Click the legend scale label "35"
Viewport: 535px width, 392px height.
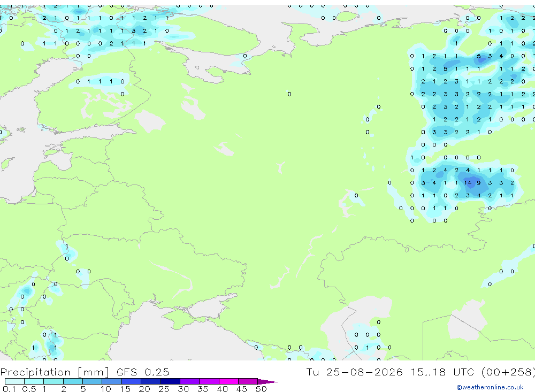point(203,389)
